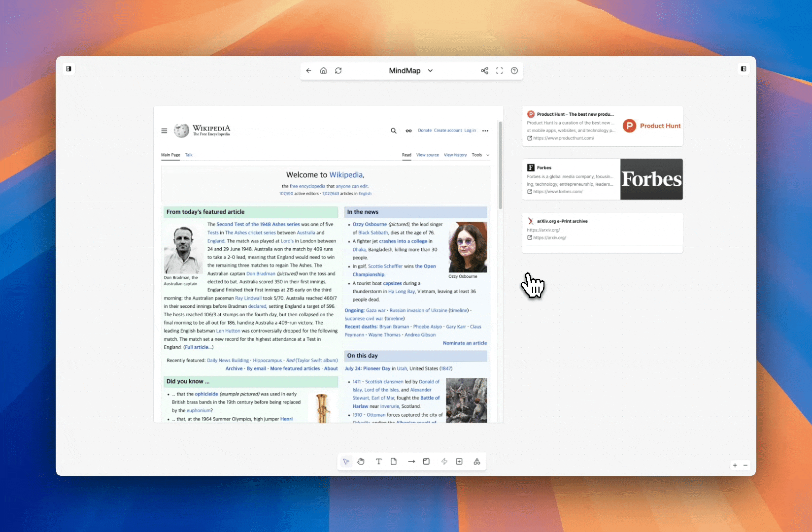Toggle the right sidebar panel
This screenshot has height=532, width=812.
click(744, 69)
